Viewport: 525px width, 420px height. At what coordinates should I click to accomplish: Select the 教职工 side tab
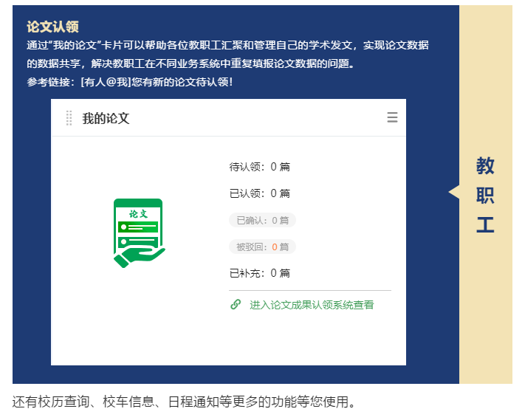pyautogui.click(x=485, y=195)
